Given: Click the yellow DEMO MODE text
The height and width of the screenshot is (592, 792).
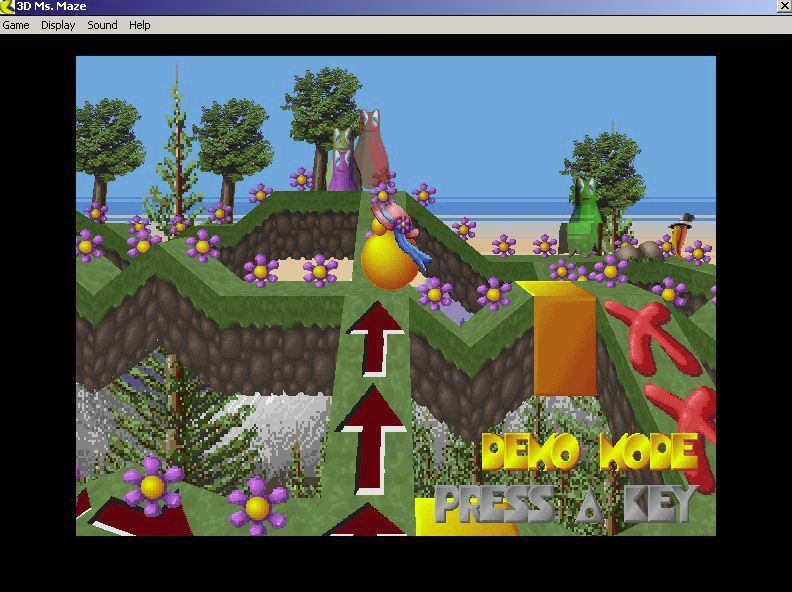Looking at the screenshot, I should [589, 452].
